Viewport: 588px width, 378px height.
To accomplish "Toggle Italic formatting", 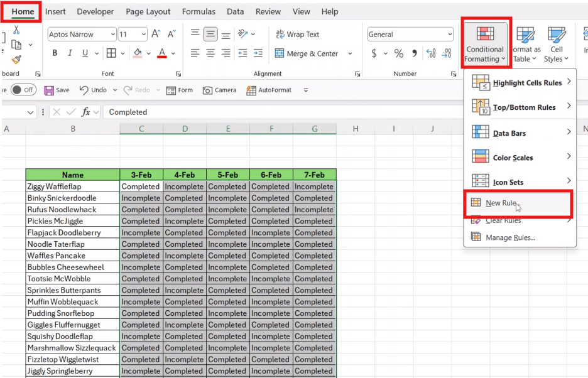I will pyautogui.click(x=70, y=53).
